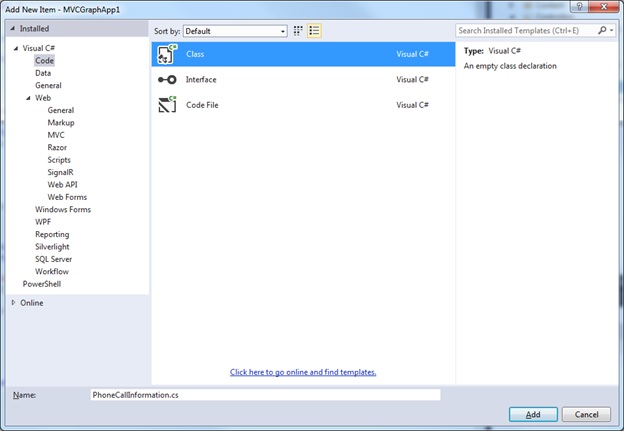Click the 'An empty class declaration' description
The width and height of the screenshot is (624, 431).
[x=510, y=66]
